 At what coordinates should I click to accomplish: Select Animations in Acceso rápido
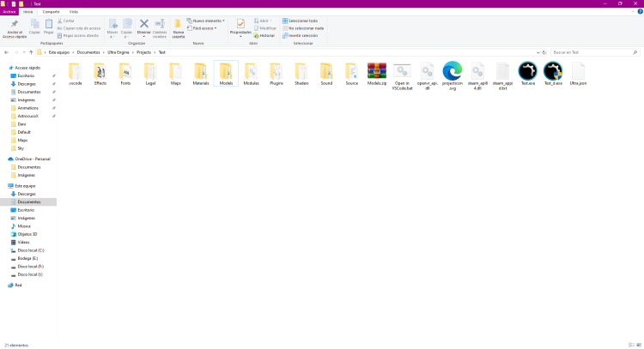pyautogui.click(x=28, y=108)
